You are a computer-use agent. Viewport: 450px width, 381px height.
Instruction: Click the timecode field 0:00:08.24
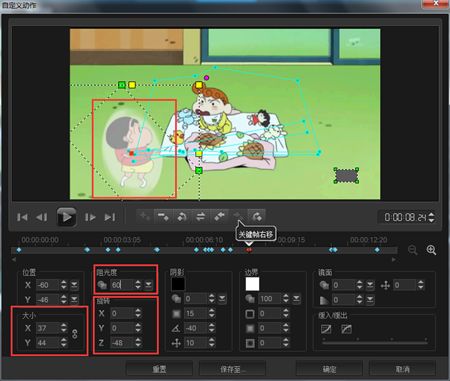pyautogui.click(x=405, y=218)
